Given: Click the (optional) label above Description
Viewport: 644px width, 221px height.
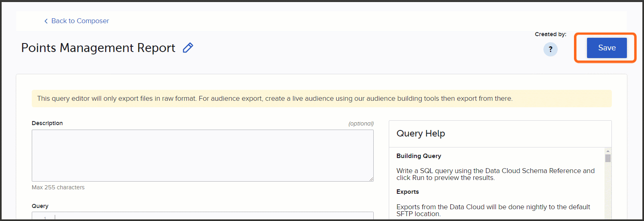Looking at the screenshot, I should 361,123.
